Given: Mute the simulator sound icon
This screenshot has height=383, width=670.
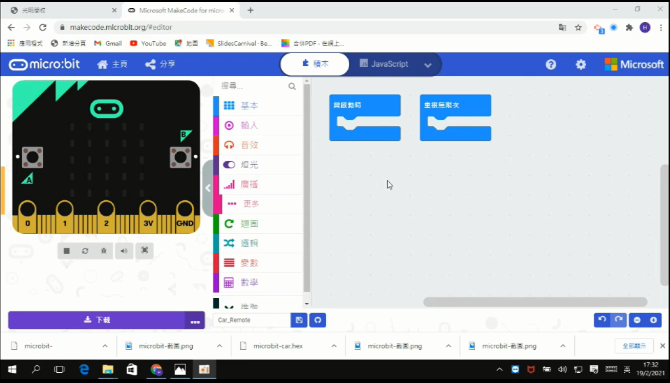Looking at the screenshot, I should tap(124, 251).
